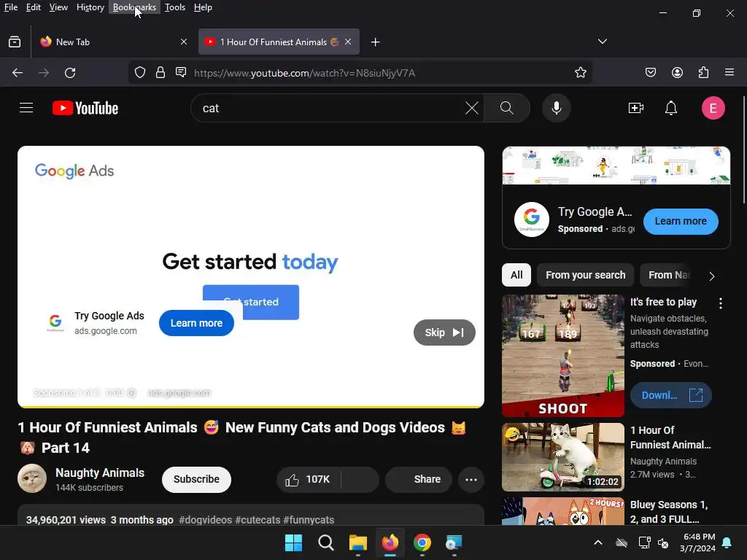Open the View menu
Image resolution: width=747 pixels, height=560 pixels.
[x=58, y=7]
